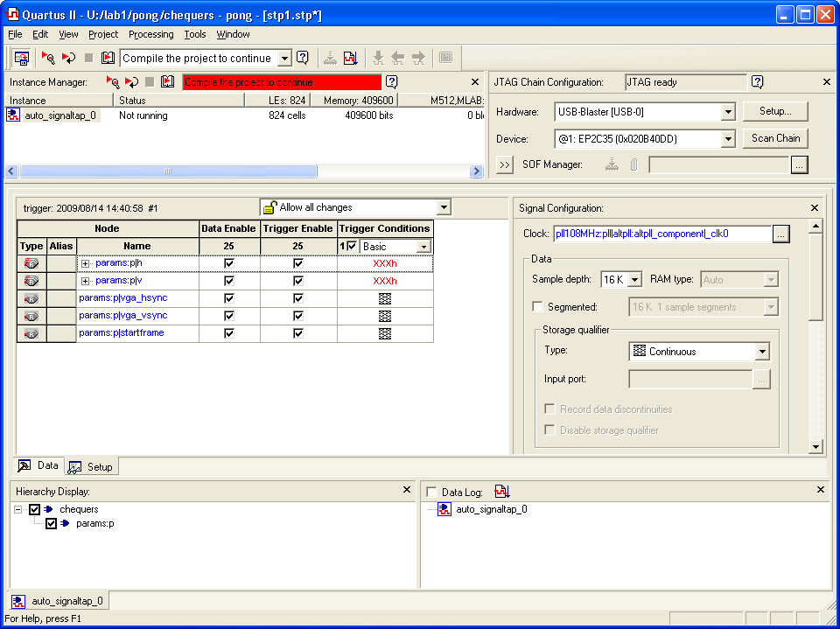The width and height of the screenshot is (840, 629).
Task: Click the JTAG Setup... button
Action: (x=775, y=112)
